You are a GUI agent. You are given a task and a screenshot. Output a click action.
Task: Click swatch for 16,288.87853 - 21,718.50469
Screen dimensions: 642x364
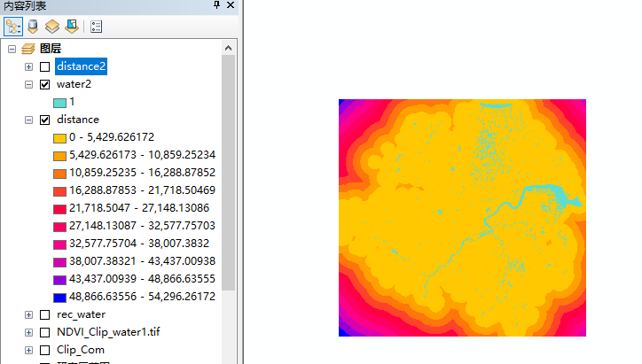click(x=59, y=191)
